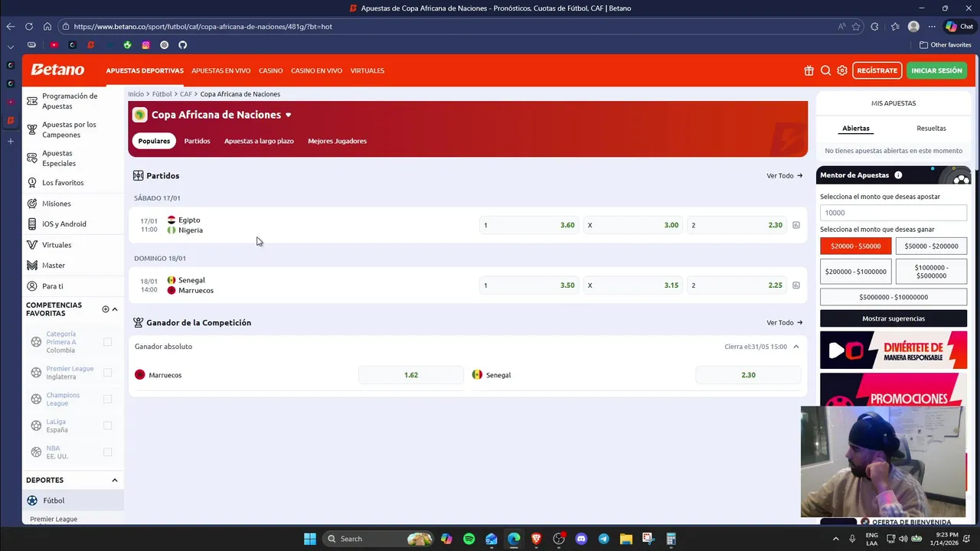
Task: Click Read aloud icon in address bar
Action: pyautogui.click(x=841, y=26)
